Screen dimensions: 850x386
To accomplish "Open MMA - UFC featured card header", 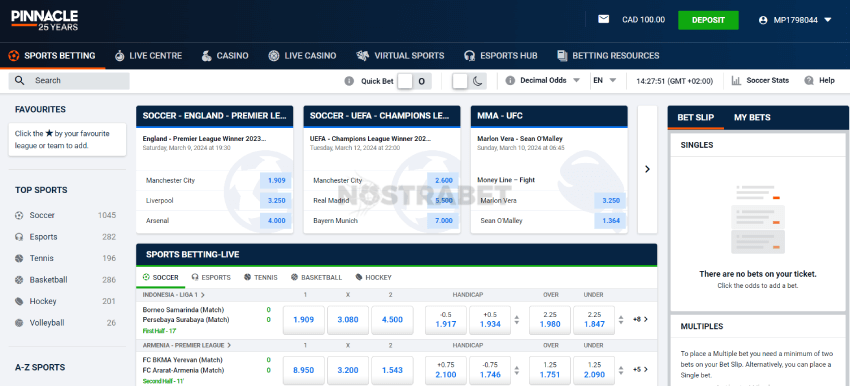I will pyautogui.click(x=549, y=116).
